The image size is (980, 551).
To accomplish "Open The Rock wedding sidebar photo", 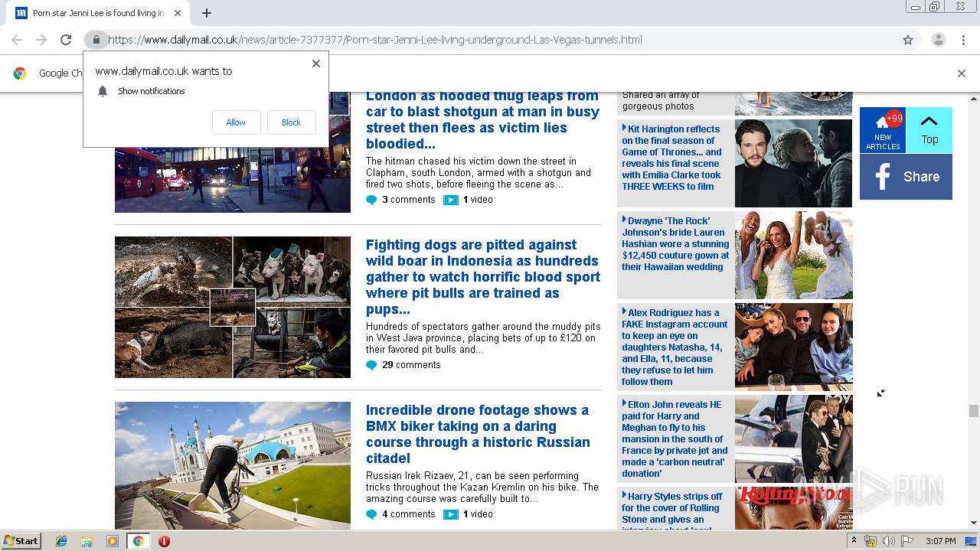I will (x=793, y=255).
